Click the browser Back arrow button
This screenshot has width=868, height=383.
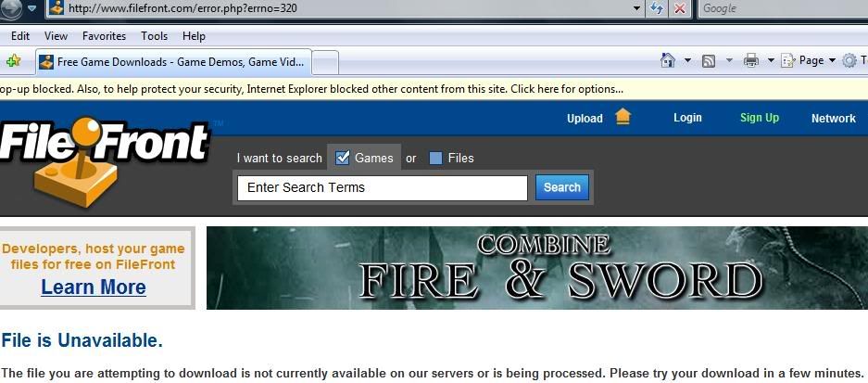[x=10, y=7]
